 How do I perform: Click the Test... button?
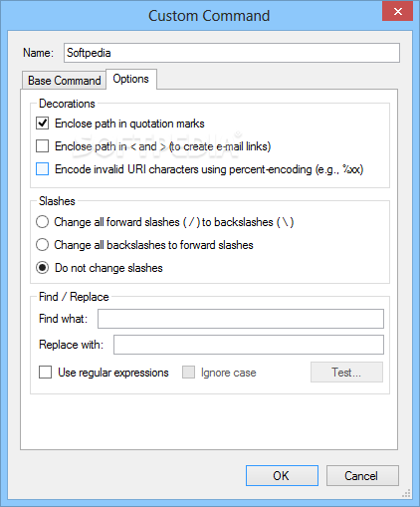(346, 373)
